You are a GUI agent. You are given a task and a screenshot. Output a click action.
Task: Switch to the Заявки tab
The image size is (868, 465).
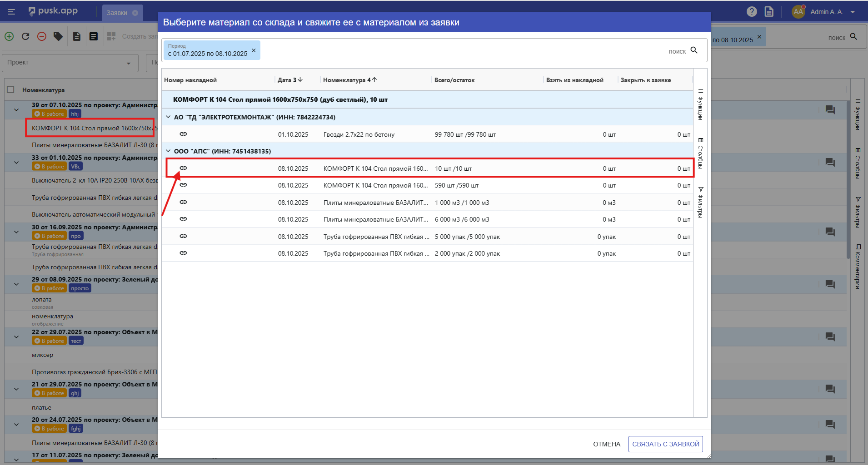(117, 13)
